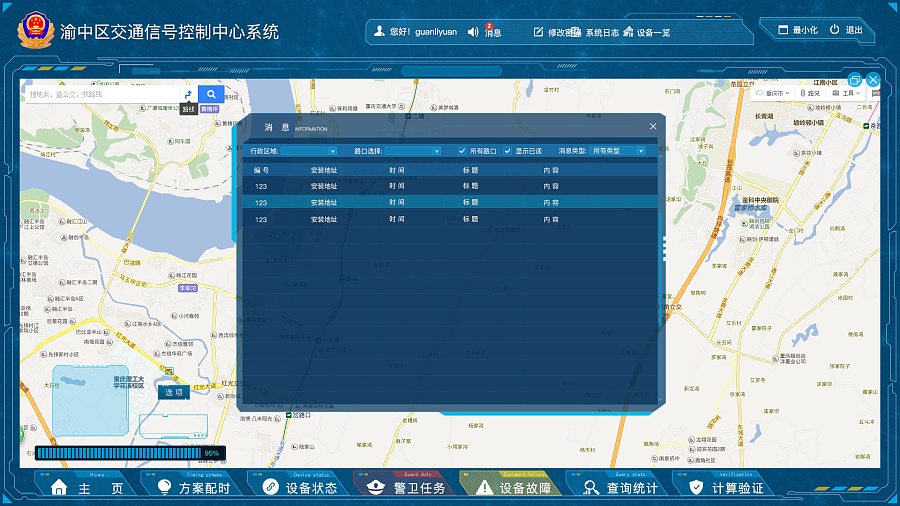
Task: Open the 行政区域 dropdown
Action: (x=309, y=151)
